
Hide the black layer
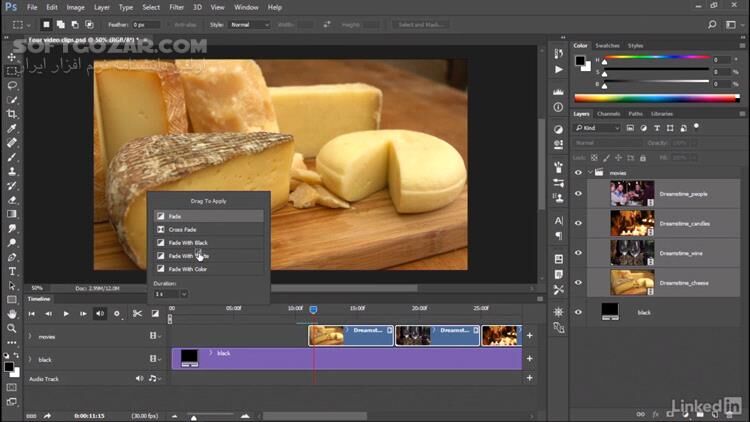[x=578, y=312]
